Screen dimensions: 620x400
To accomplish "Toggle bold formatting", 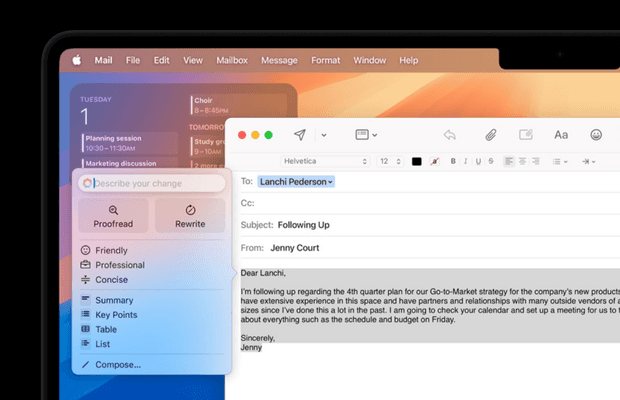I will coord(453,161).
